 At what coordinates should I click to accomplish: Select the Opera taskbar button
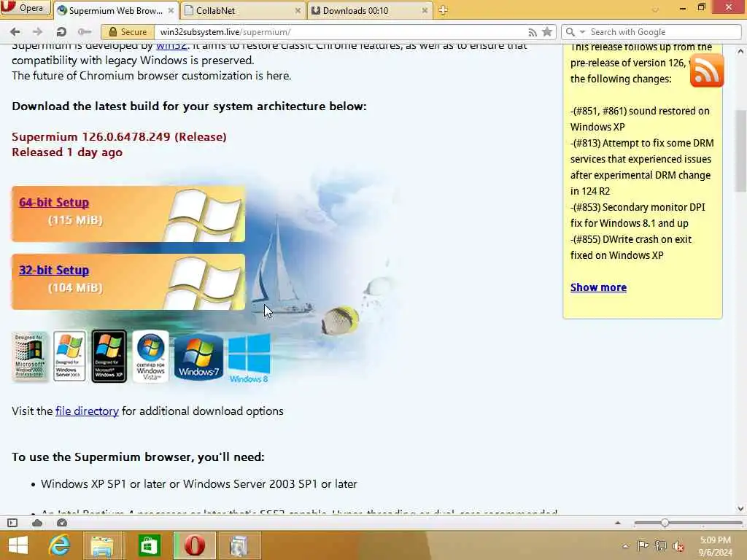[194, 545]
